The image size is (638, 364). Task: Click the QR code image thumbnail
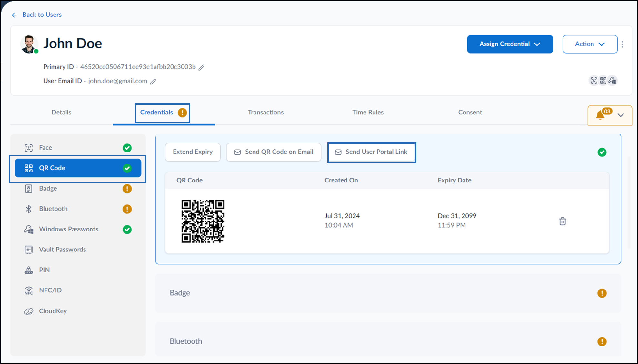203,221
